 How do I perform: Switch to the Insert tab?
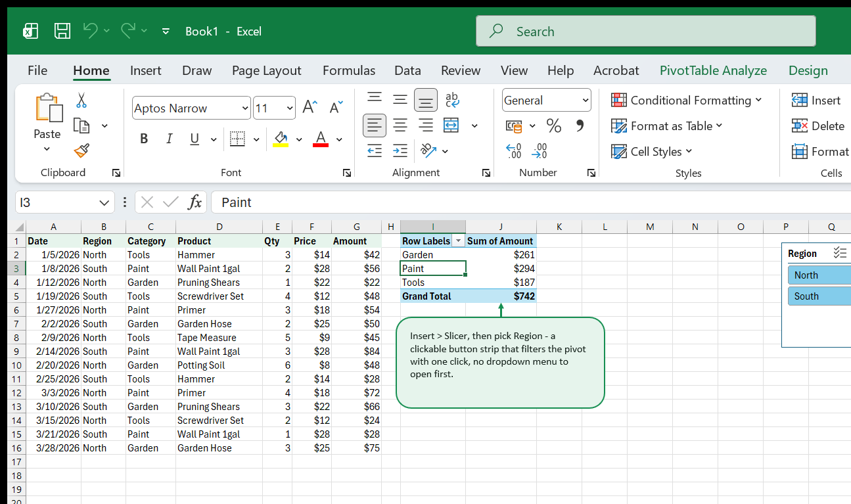146,70
